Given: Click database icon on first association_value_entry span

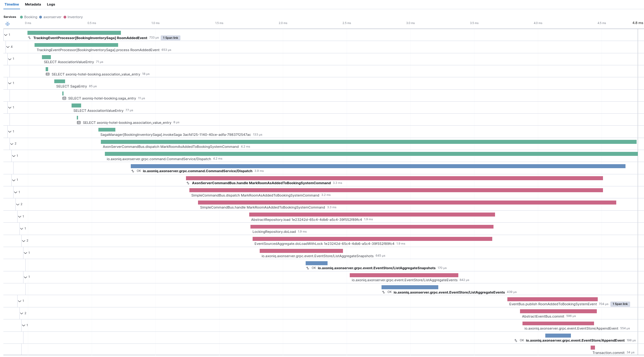Looking at the screenshot, I should 47,74.
